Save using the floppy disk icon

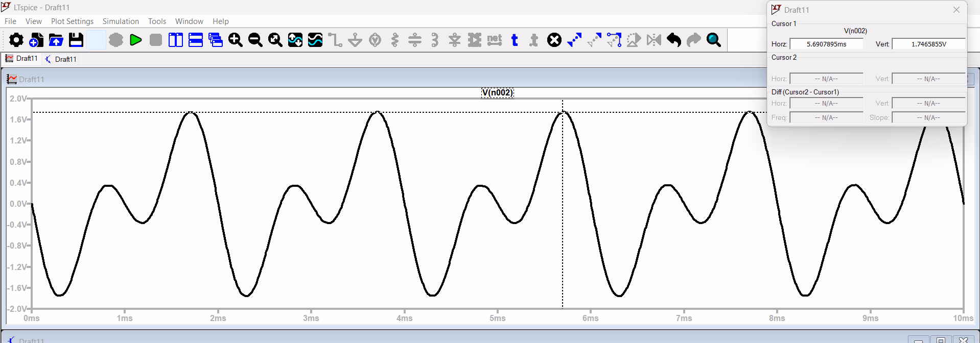[76, 40]
